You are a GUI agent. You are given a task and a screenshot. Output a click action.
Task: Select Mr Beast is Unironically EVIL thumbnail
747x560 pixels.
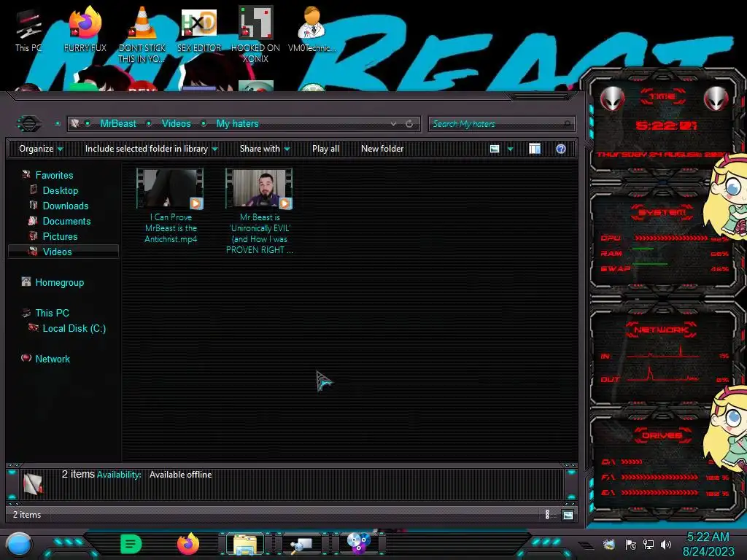tap(259, 189)
